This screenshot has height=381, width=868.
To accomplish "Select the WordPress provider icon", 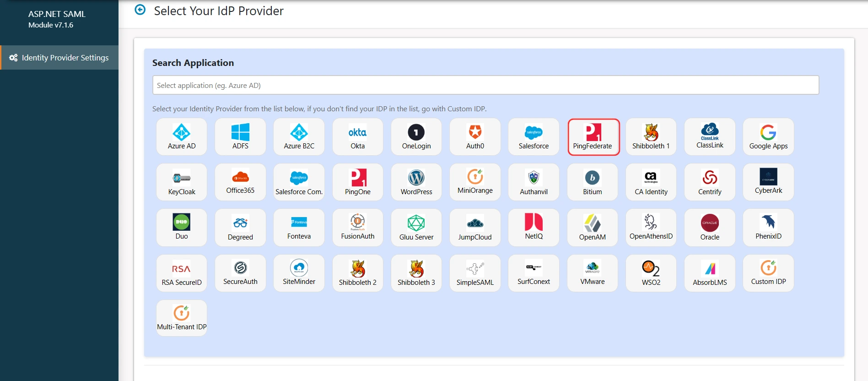I will tap(416, 182).
